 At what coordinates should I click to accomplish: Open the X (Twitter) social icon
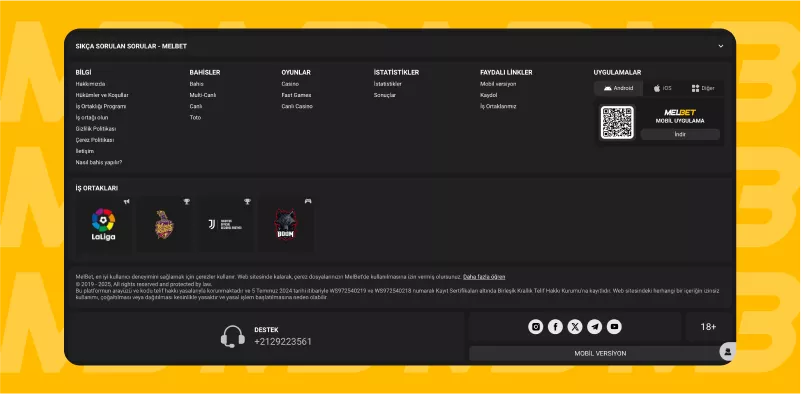575,327
